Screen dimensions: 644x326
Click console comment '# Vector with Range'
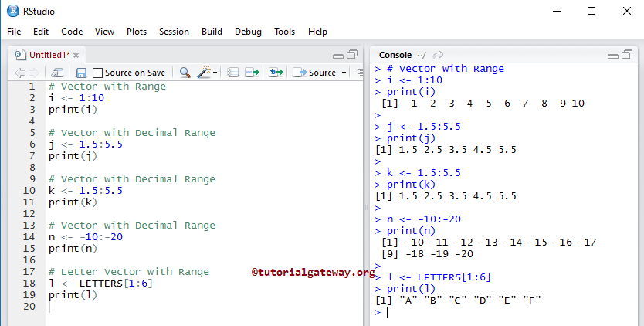446,69
